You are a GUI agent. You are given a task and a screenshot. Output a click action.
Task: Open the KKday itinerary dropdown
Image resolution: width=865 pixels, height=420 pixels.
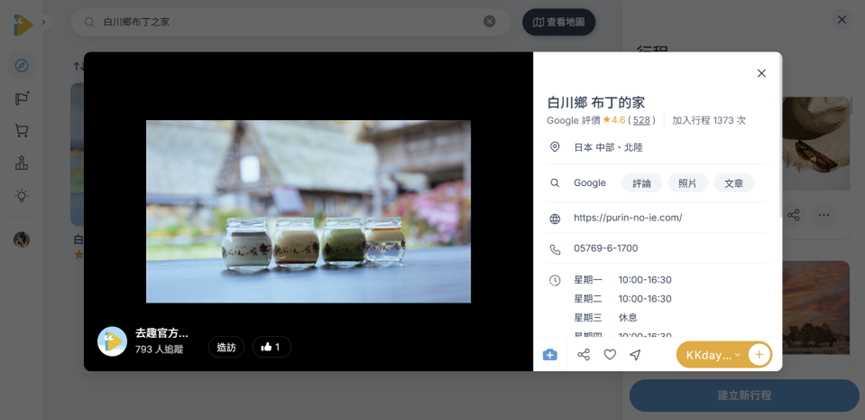click(x=712, y=355)
